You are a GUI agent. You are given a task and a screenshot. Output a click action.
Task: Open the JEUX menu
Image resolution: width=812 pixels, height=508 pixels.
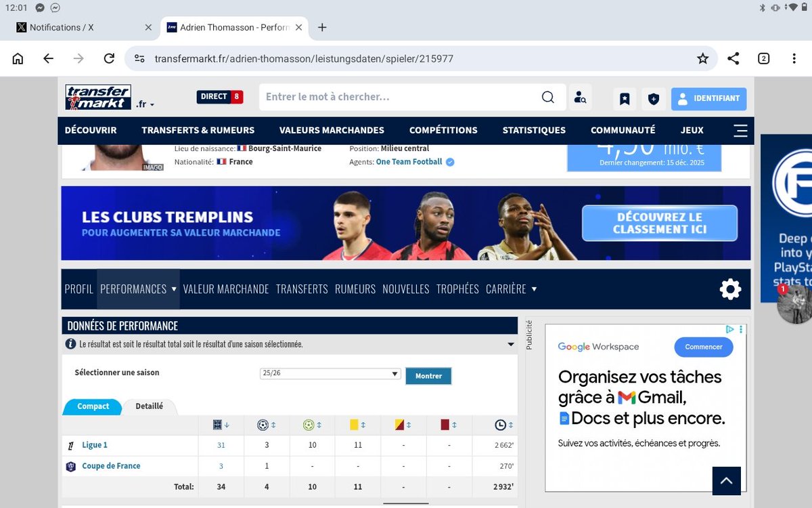692,130
